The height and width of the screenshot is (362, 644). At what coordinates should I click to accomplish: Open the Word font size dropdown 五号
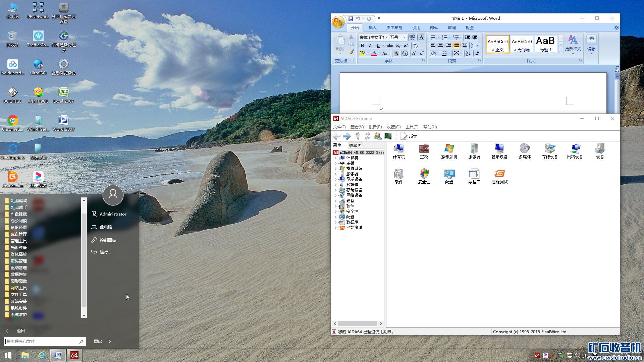[x=405, y=38]
